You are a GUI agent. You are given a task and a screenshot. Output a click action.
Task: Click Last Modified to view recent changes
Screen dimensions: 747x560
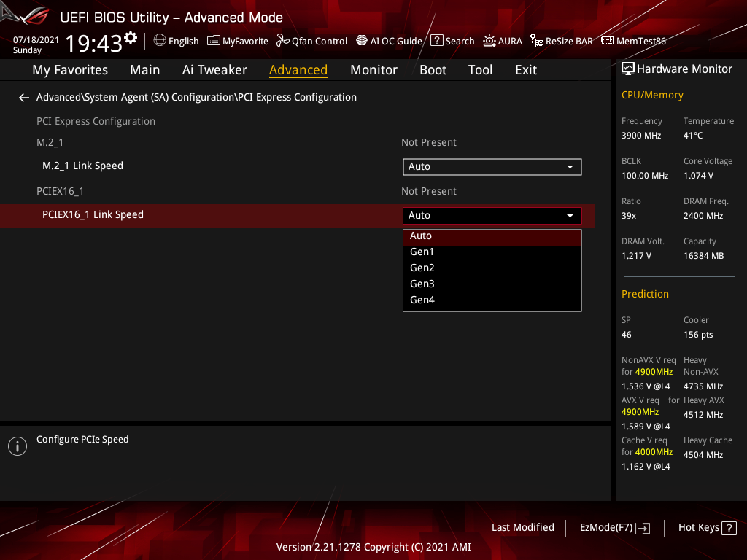(522, 527)
